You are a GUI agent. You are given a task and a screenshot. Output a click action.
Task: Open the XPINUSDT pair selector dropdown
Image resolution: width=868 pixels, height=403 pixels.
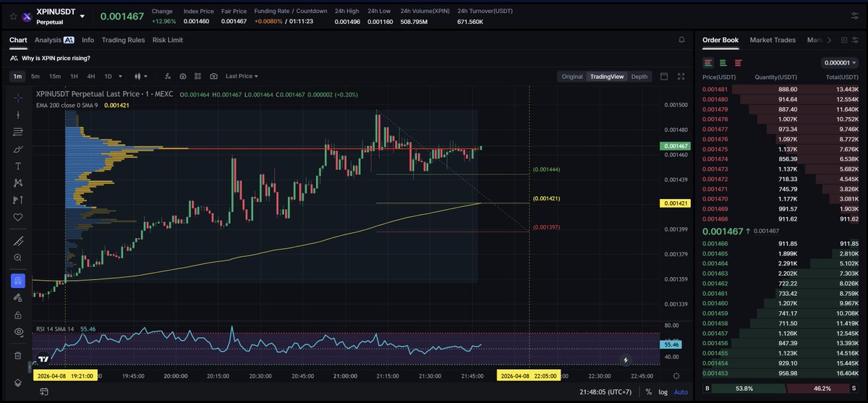[x=82, y=16]
